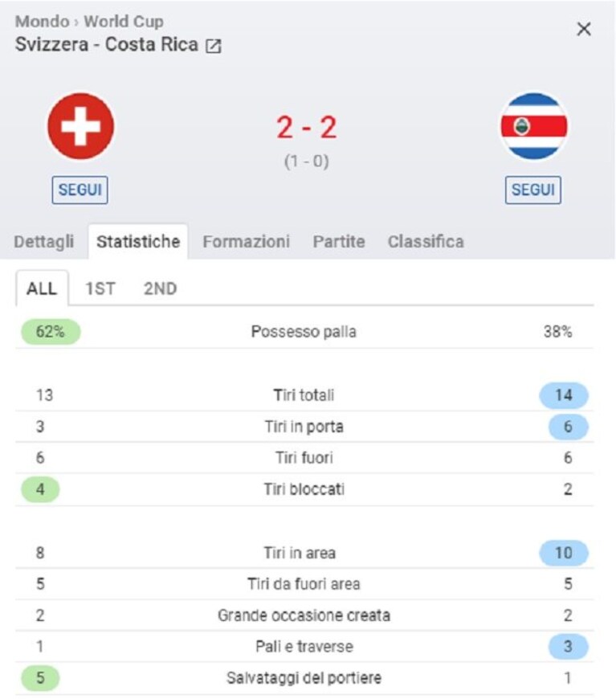Click the World Cup breadcrumb link
The image size is (616, 699).
tap(124, 22)
